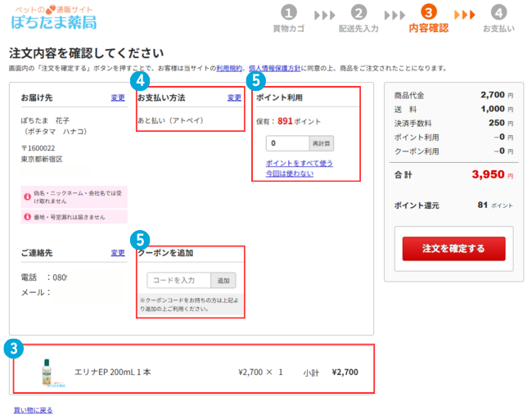
Task: Click 変更 next to お支払い方法
Action: point(234,98)
